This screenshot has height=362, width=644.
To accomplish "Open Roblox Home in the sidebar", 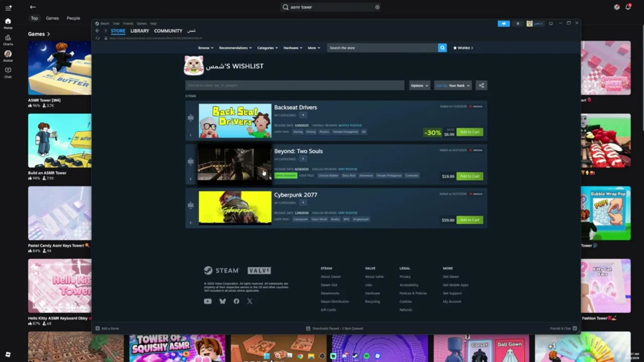I will (8, 23).
